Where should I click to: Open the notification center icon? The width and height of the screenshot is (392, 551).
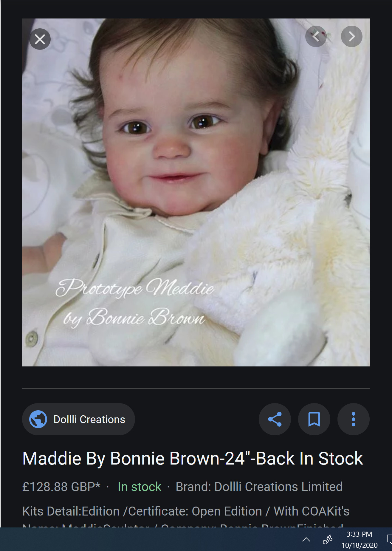coord(389,539)
